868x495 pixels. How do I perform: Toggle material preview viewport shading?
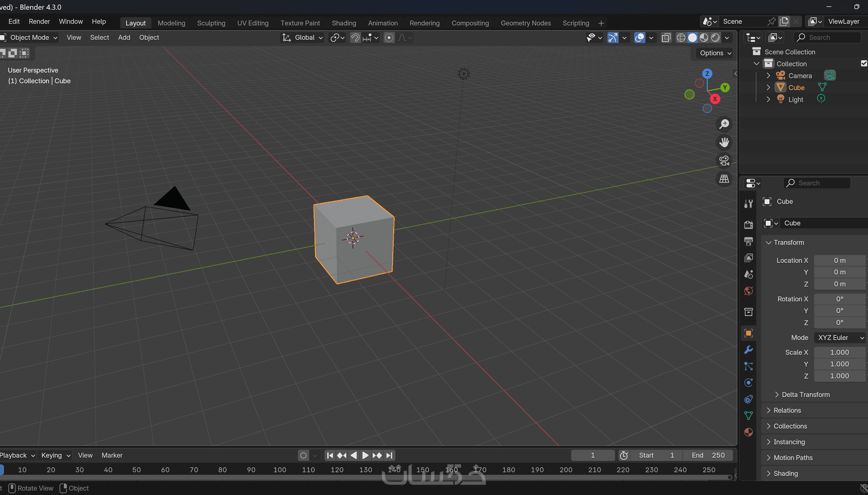pos(704,37)
